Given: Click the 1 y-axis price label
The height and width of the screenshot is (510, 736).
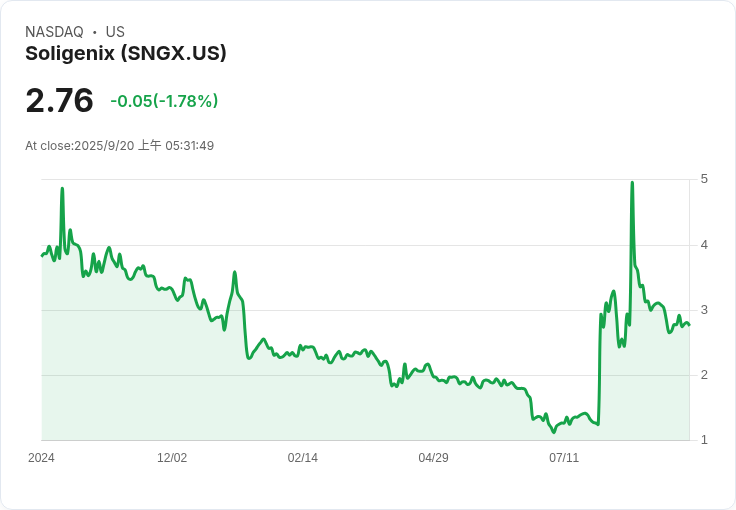Looking at the screenshot, I should [x=704, y=440].
